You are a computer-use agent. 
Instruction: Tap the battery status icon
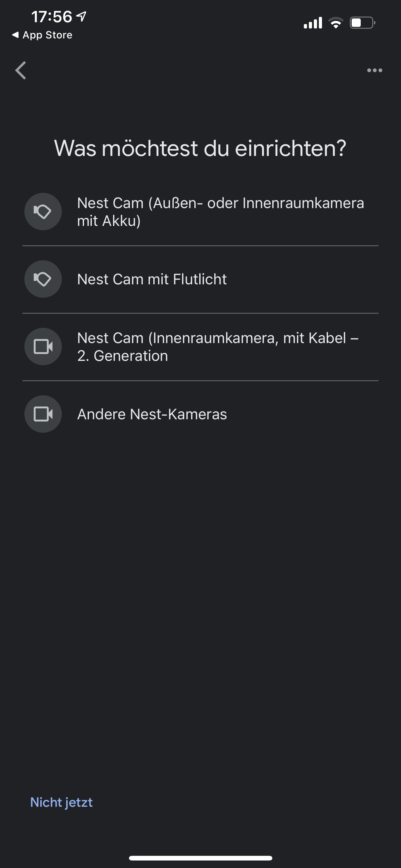pos(362,23)
